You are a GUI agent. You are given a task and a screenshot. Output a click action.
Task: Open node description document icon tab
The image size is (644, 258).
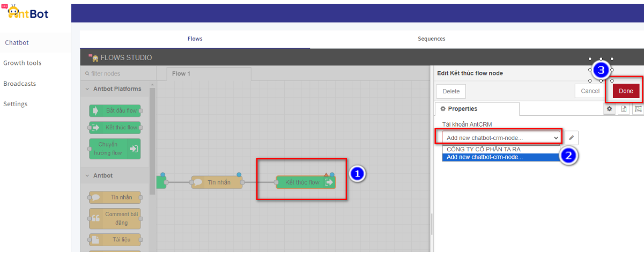click(x=624, y=109)
